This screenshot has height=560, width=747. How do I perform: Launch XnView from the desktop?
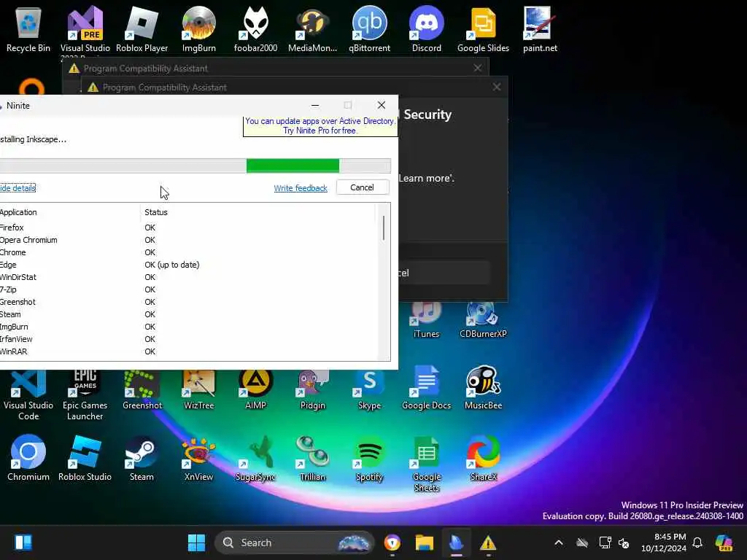click(x=198, y=458)
